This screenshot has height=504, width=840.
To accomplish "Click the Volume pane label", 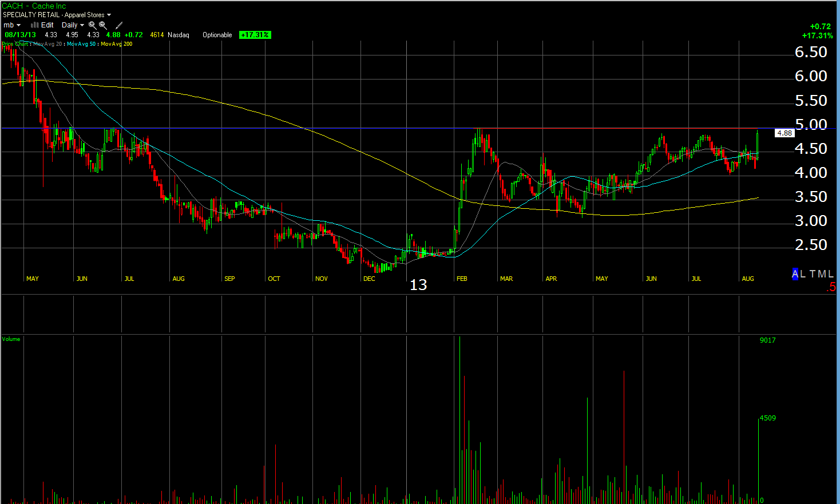I will click(x=11, y=339).
